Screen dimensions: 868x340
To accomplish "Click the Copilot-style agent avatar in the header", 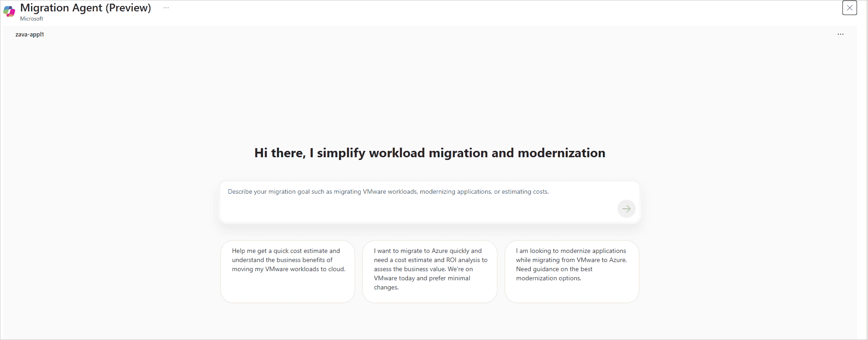I will [9, 11].
